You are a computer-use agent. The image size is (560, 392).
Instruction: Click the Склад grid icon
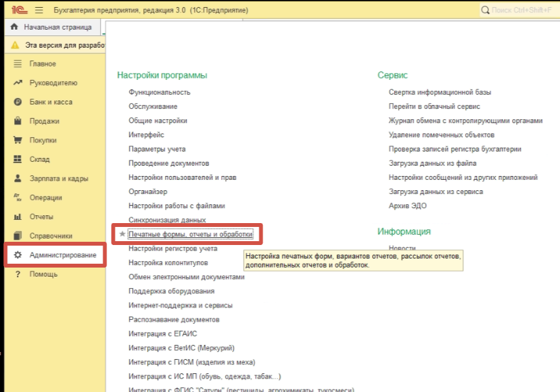[17, 159]
